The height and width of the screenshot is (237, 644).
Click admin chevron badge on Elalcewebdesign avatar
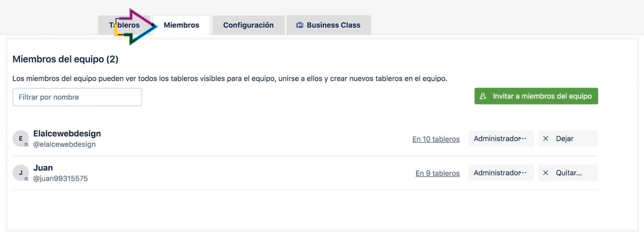click(x=26, y=145)
